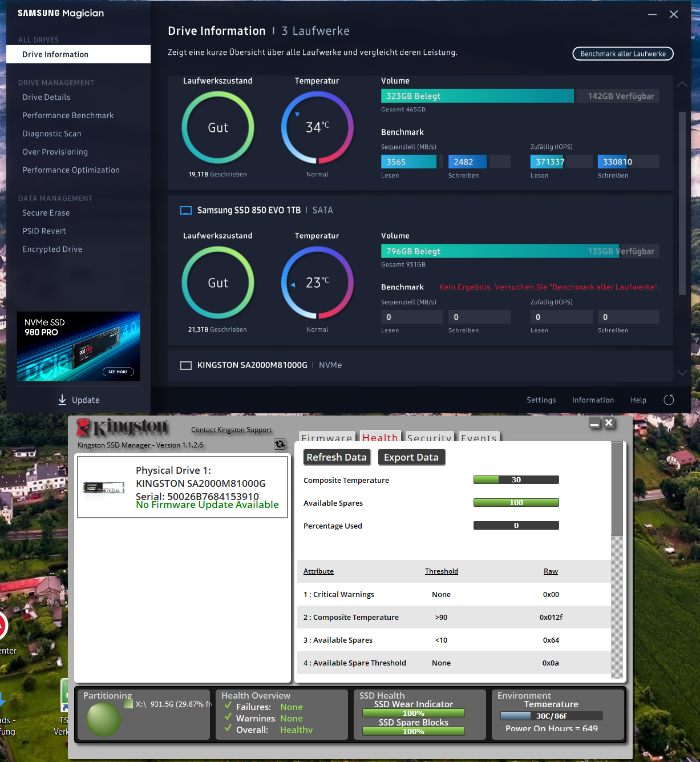Click the scroll down chevron in drive list

[x=682, y=373]
